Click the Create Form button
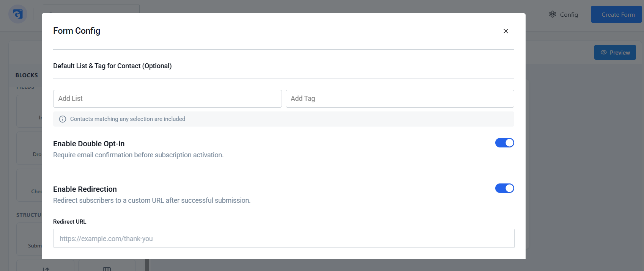 click(x=616, y=14)
